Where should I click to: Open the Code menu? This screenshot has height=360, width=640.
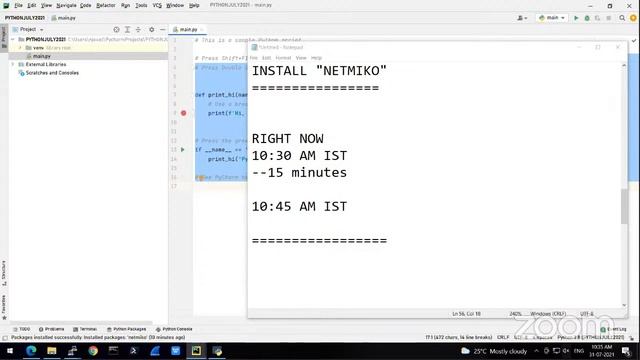pos(85,5)
